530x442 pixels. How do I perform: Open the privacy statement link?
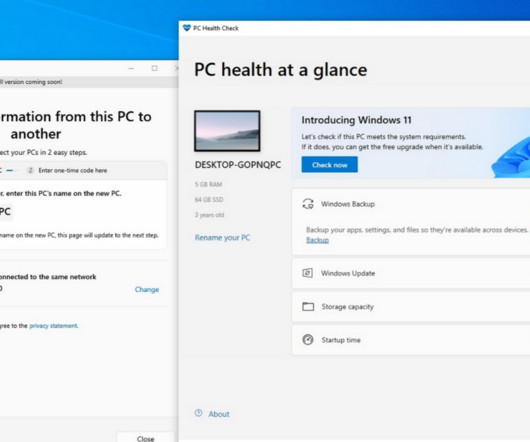54,326
